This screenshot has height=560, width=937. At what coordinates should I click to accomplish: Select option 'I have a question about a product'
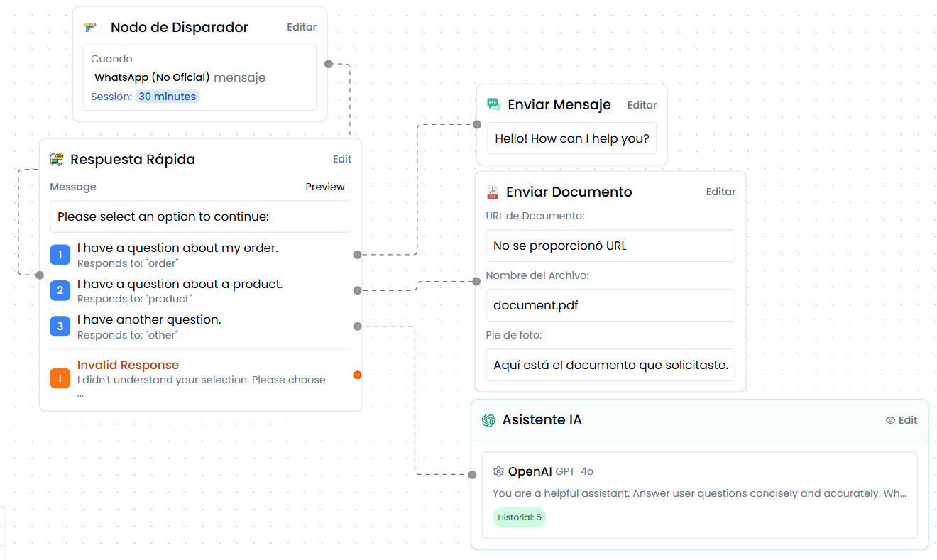click(180, 285)
